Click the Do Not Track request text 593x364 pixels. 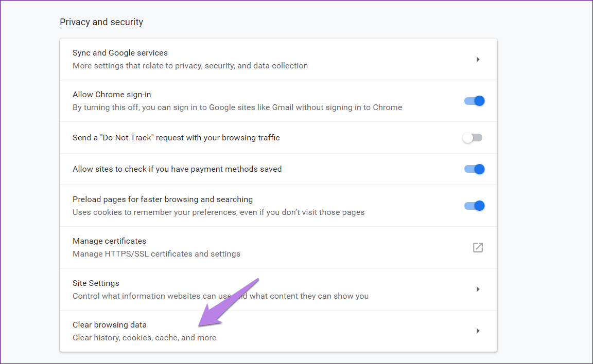click(176, 138)
